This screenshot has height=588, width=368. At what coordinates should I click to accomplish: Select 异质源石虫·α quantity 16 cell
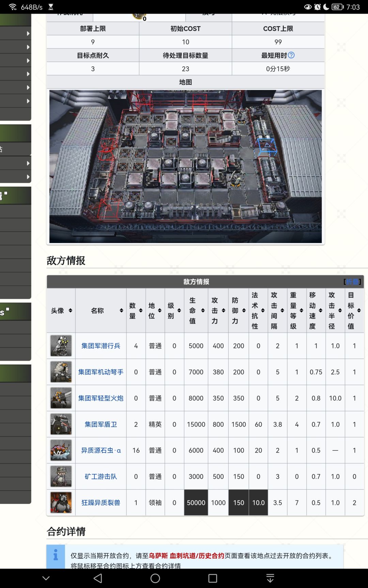tap(136, 450)
